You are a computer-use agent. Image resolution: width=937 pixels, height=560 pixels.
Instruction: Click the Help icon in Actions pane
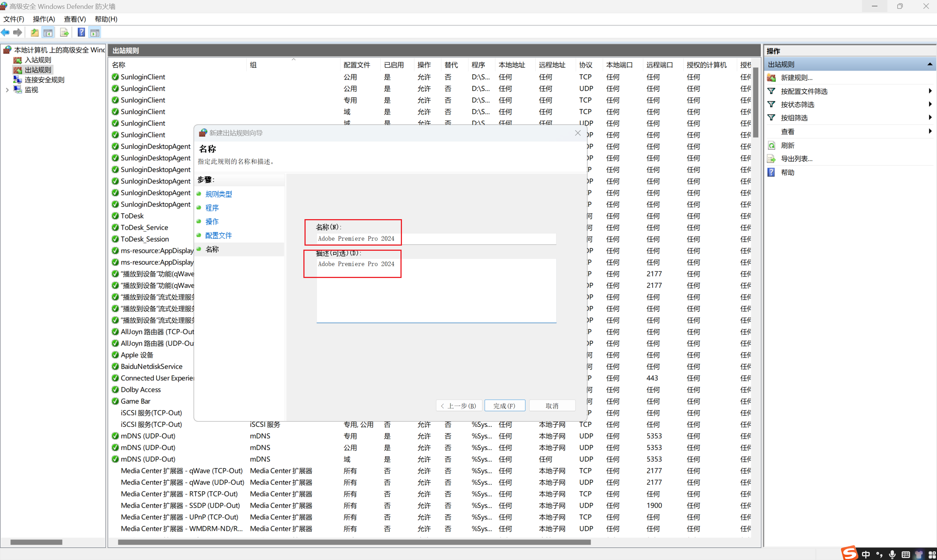tap(772, 172)
